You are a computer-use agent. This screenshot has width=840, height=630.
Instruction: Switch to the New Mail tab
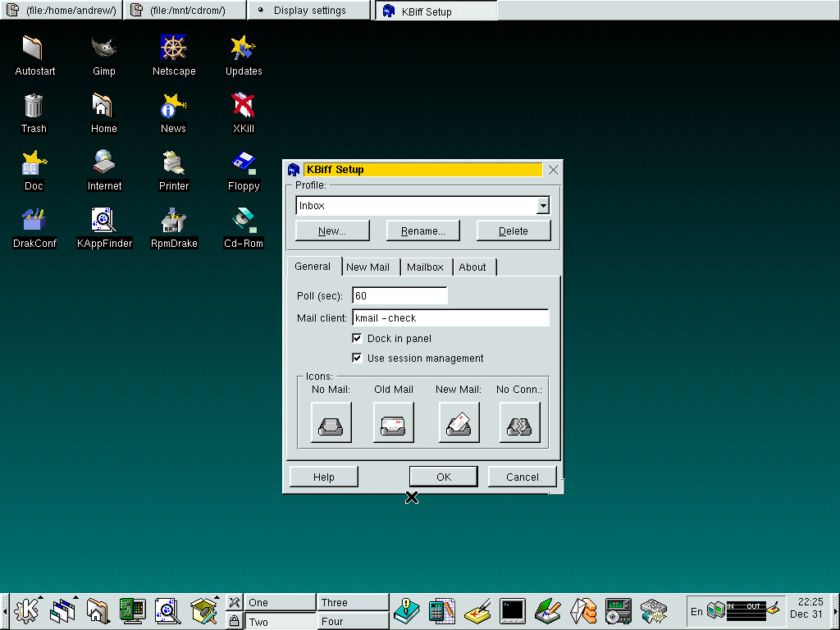click(367, 267)
